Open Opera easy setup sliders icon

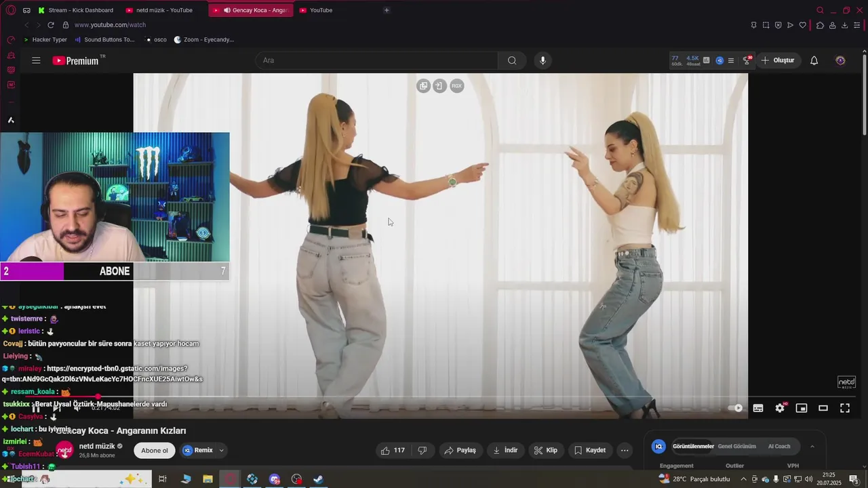[x=858, y=25]
